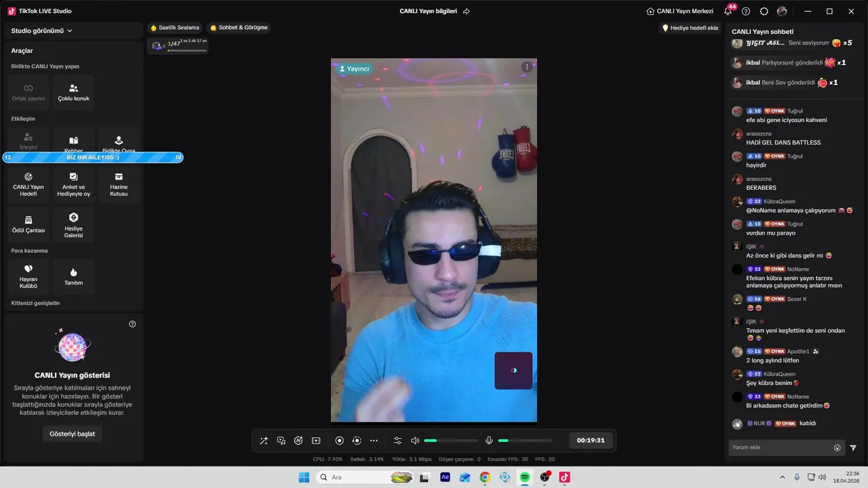Open Google Chrome from the taskbar
This screenshot has width=868, height=488.
(x=485, y=477)
